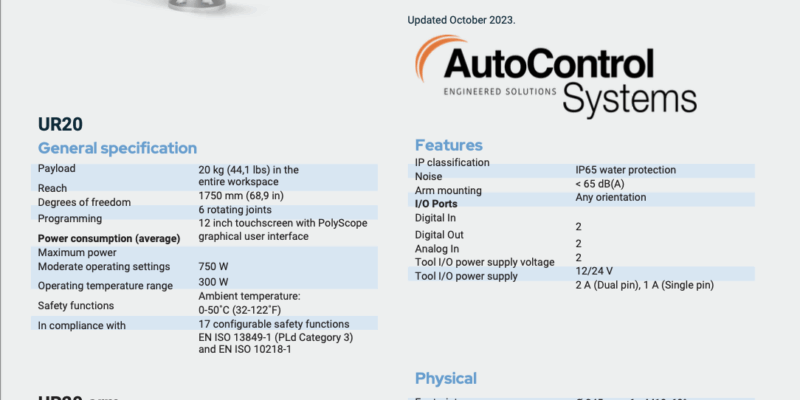
Task: Click 'Moderate operating settings' label
Action: click(x=104, y=266)
